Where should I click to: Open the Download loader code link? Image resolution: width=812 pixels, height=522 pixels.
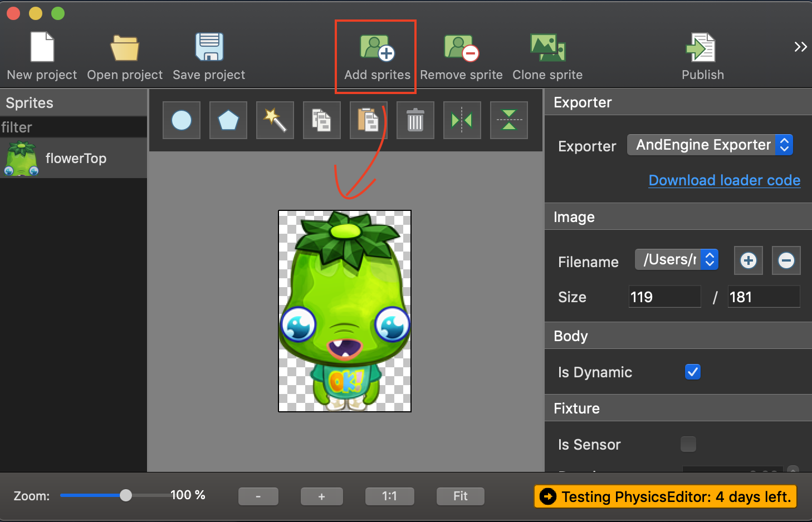pyautogui.click(x=725, y=180)
